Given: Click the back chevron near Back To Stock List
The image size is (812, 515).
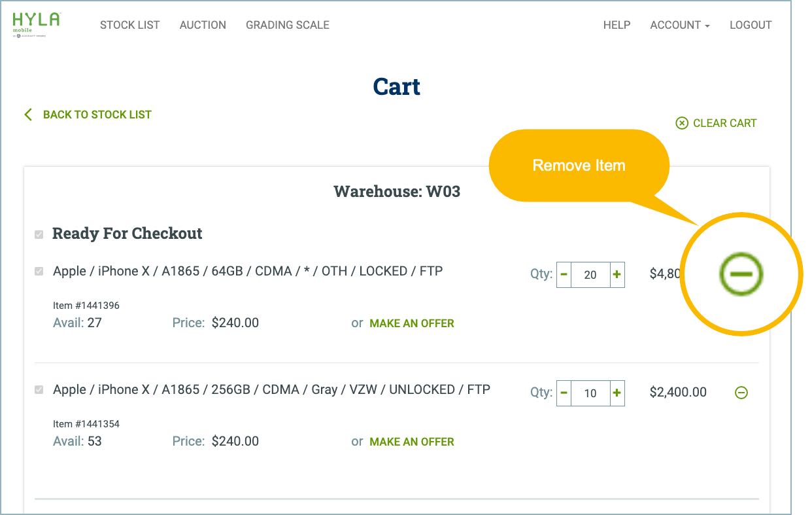Looking at the screenshot, I should point(27,114).
